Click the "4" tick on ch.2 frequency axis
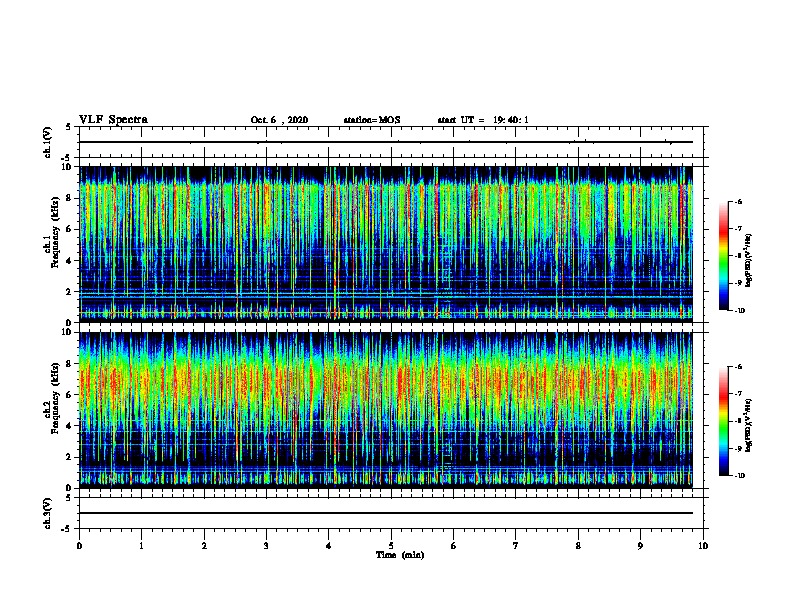Viewport: 792px width, 612px height. point(70,426)
